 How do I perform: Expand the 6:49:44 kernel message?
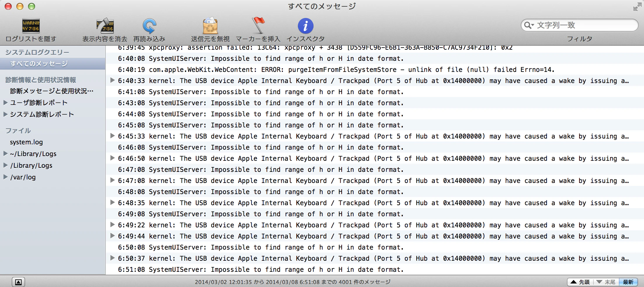click(112, 236)
